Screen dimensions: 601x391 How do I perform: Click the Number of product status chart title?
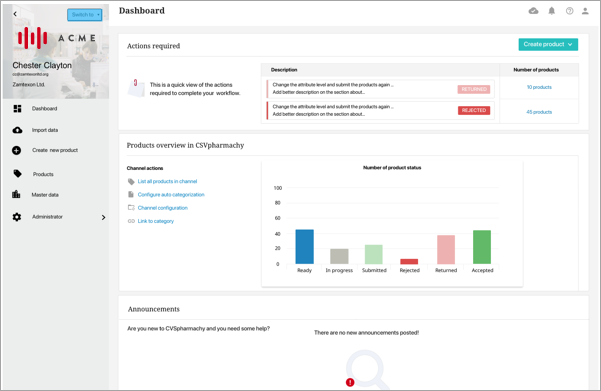392,168
